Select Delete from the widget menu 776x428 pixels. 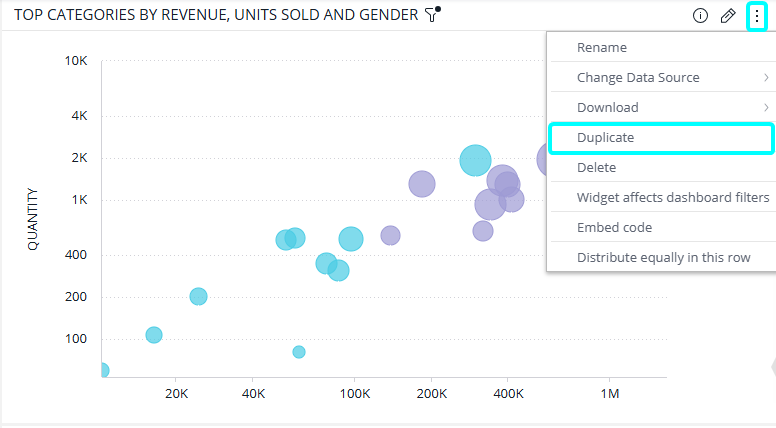point(597,167)
